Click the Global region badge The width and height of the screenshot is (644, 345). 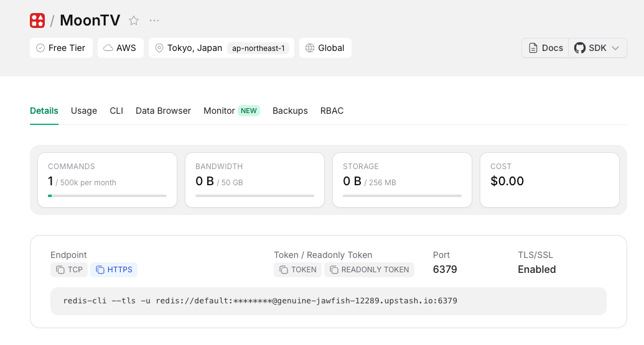[325, 48]
